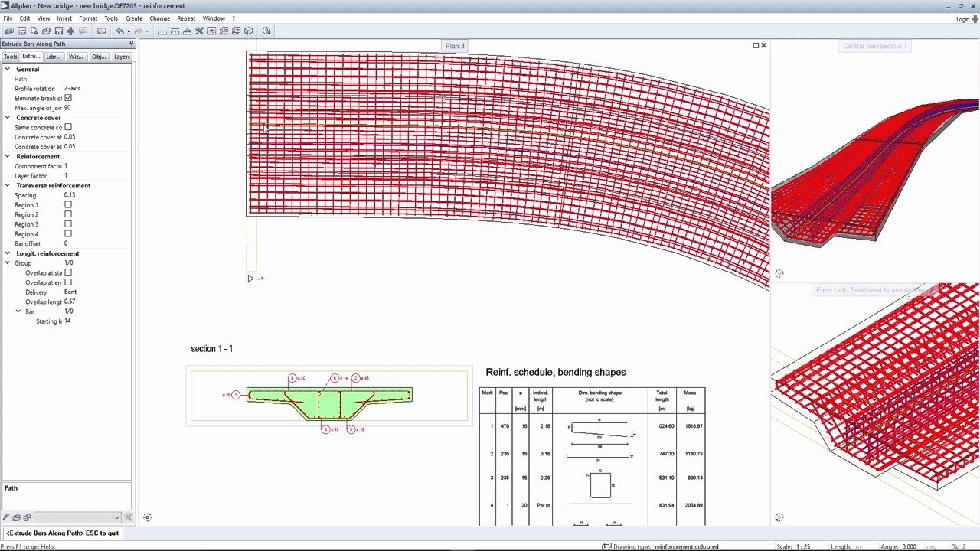The width and height of the screenshot is (980, 551).
Task: Switch to the Layers palette tab
Action: [x=122, y=57]
